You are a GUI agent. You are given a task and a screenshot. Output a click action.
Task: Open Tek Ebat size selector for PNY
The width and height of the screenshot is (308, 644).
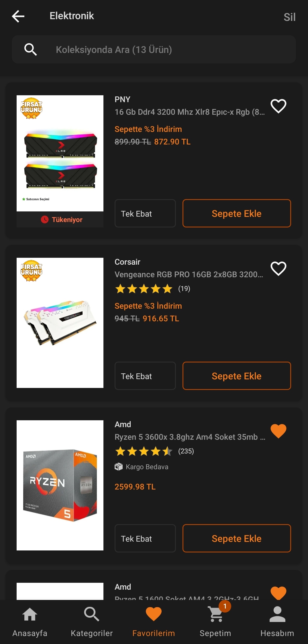(145, 213)
